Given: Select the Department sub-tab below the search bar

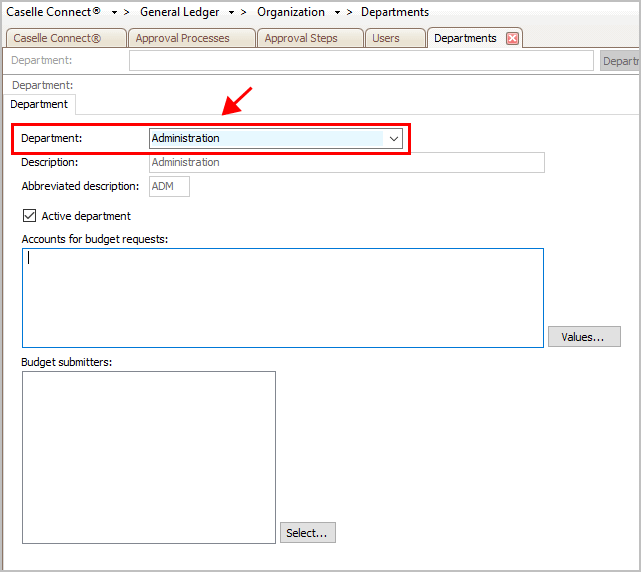Looking at the screenshot, I should click(x=39, y=104).
